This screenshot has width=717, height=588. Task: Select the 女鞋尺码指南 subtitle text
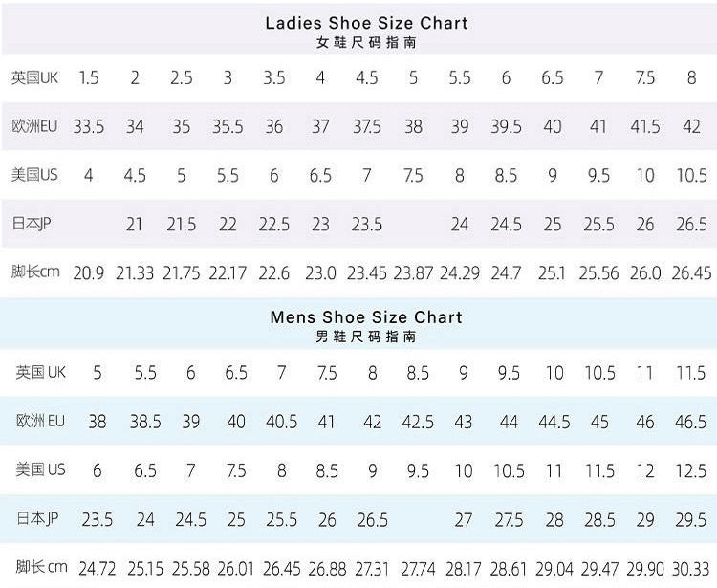366,43
